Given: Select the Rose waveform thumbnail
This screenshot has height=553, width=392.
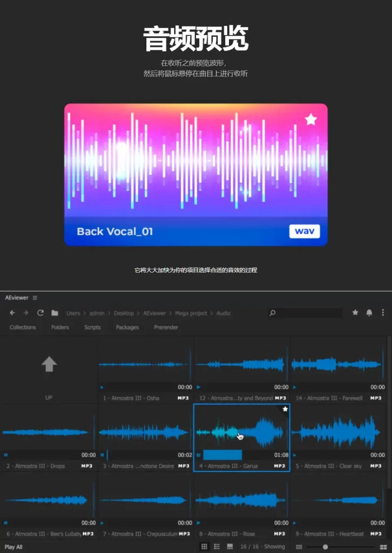Looking at the screenshot, I should coord(241,500).
